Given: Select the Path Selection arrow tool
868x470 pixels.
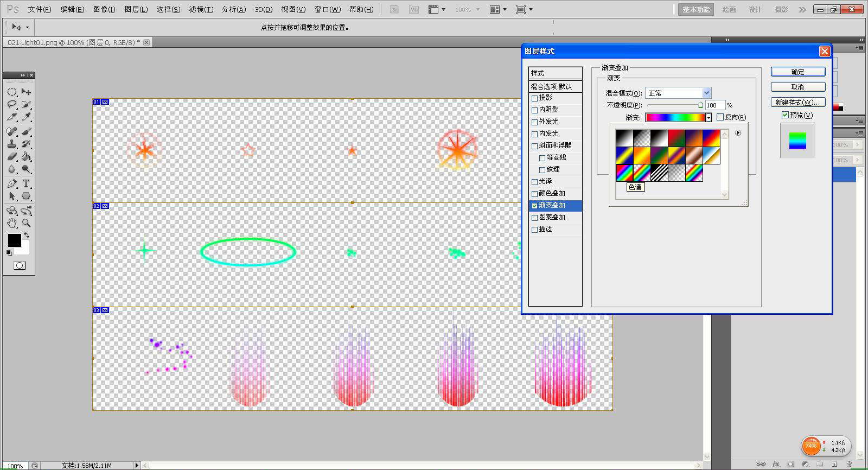Looking at the screenshot, I should (12, 196).
